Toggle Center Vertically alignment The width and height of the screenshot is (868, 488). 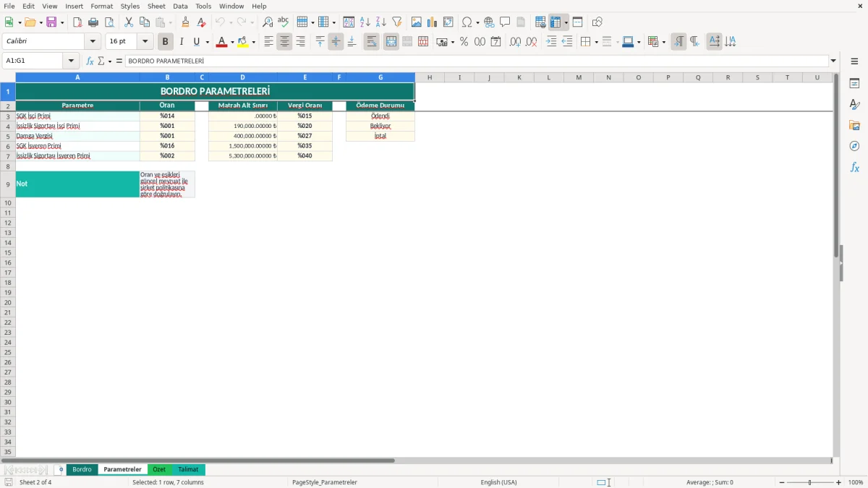point(336,42)
